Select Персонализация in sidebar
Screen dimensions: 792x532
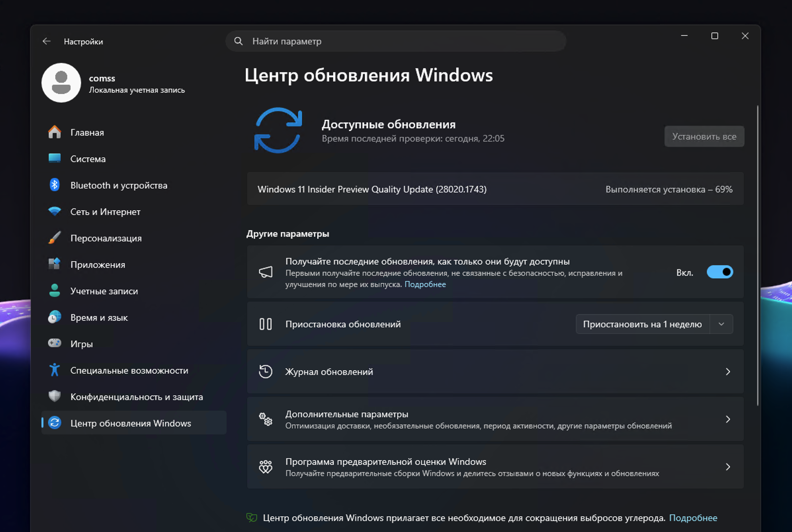(134, 238)
